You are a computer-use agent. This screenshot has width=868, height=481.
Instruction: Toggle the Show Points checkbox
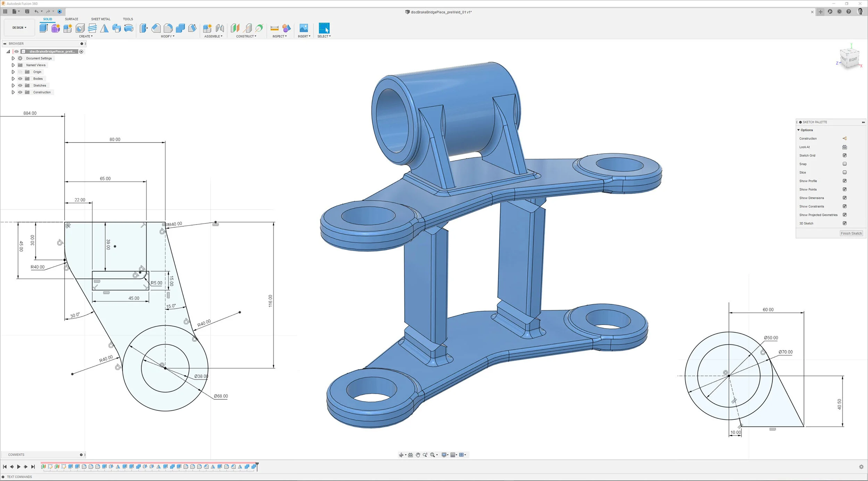coord(845,189)
